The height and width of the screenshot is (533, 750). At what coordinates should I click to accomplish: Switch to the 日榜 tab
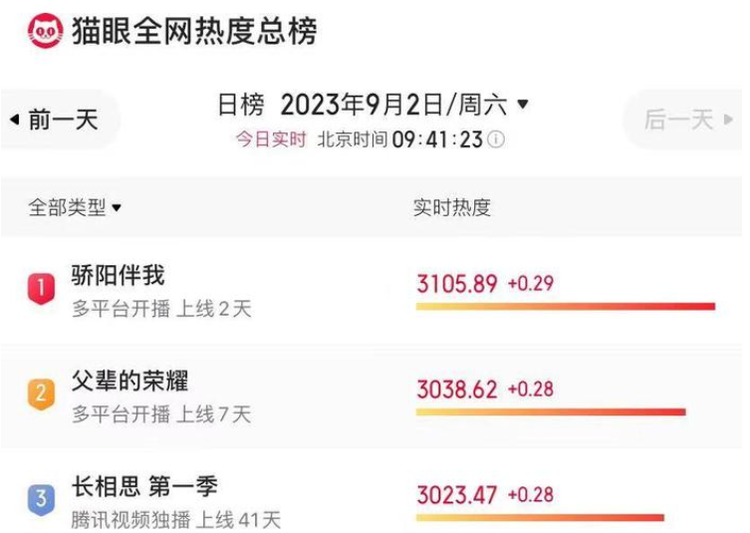pyautogui.click(x=241, y=104)
